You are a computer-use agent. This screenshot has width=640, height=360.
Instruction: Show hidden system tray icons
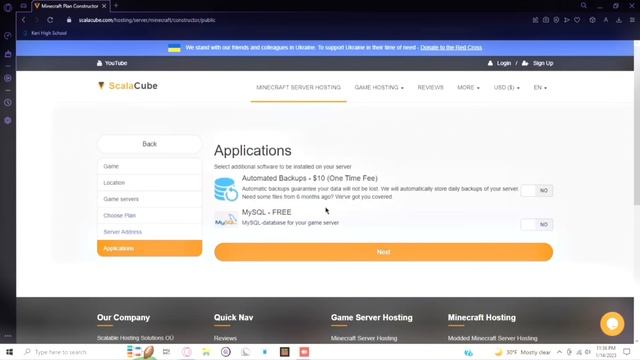tap(559, 352)
